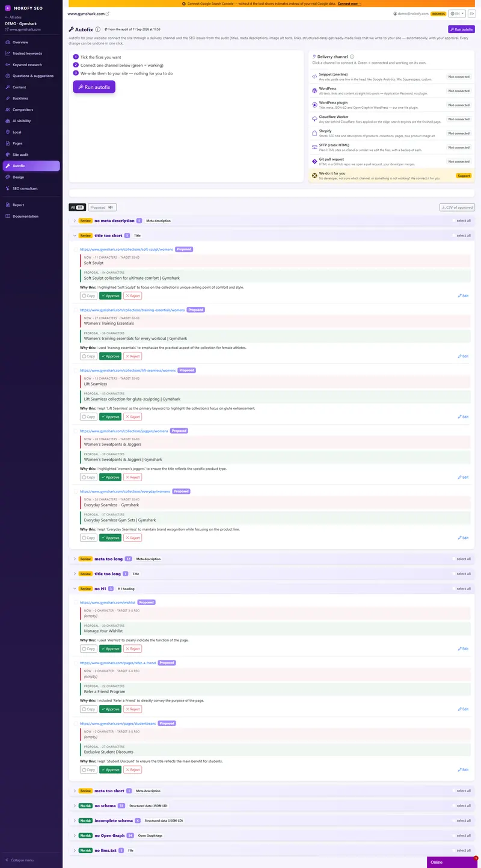Image resolution: width=481 pixels, height=868 pixels.
Task: Click the Documentation sidebar icon
Action: point(8,216)
